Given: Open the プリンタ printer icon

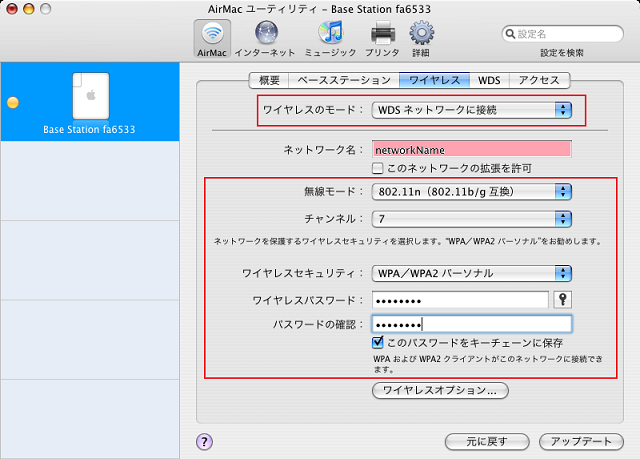Looking at the screenshot, I should [383, 33].
